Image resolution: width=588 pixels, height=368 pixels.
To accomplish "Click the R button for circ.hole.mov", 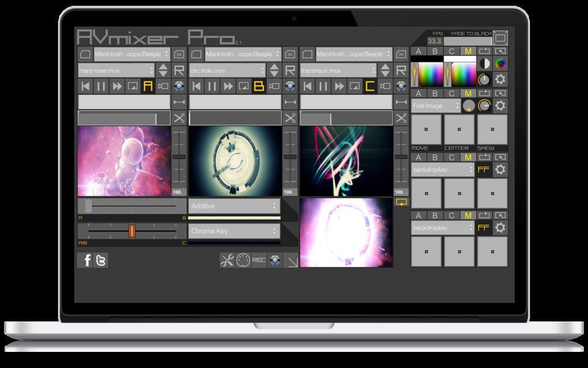I will [x=290, y=71].
